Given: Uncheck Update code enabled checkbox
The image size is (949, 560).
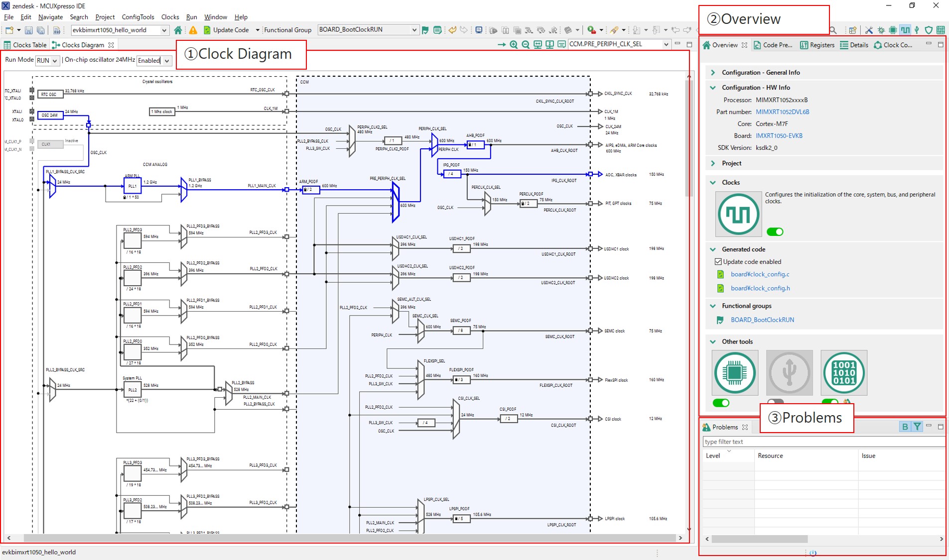Looking at the screenshot, I should pos(718,262).
